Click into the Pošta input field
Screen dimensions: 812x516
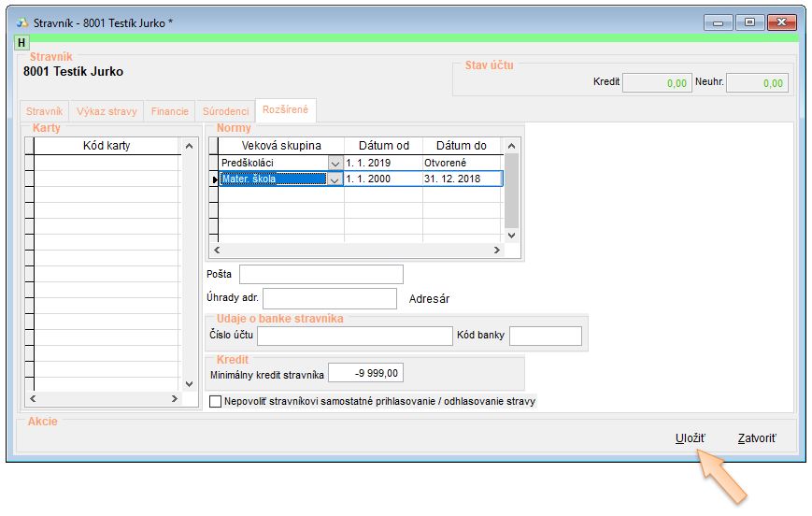(321, 274)
